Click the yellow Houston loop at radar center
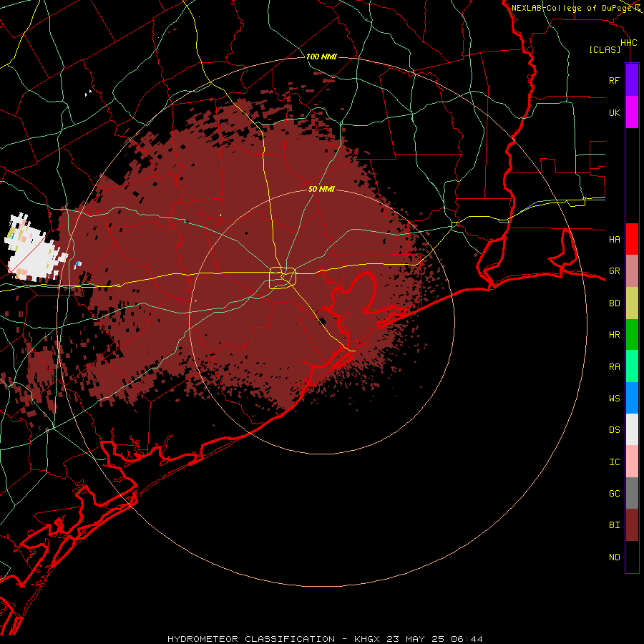The image size is (644, 644). click(283, 278)
